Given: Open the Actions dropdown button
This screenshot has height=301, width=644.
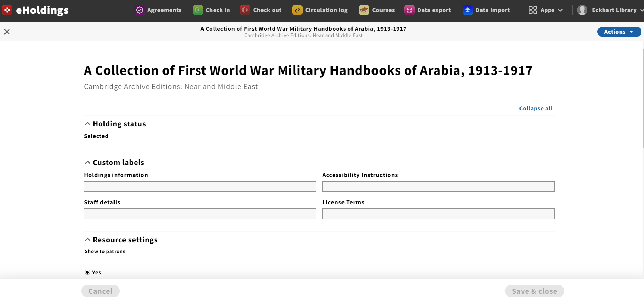Looking at the screenshot, I should tap(619, 32).
